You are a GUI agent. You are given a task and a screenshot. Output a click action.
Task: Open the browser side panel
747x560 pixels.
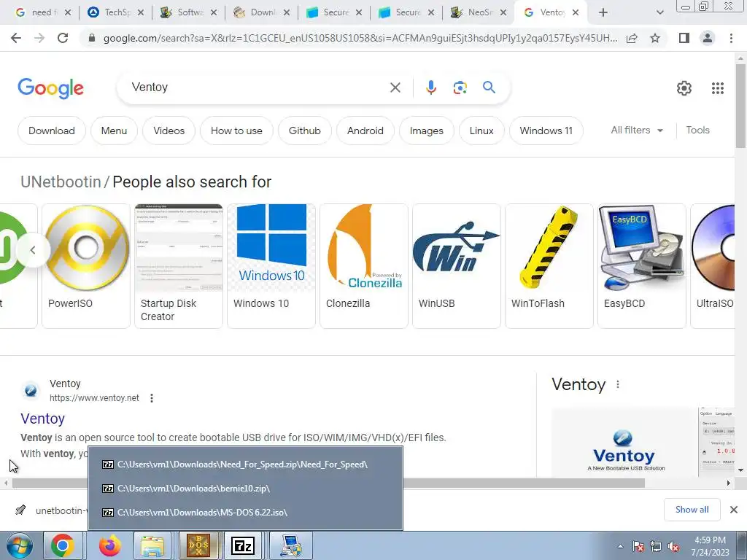(684, 38)
